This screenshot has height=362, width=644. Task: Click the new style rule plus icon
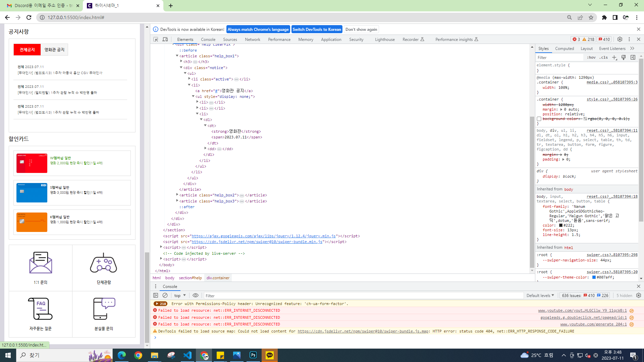[x=614, y=57]
